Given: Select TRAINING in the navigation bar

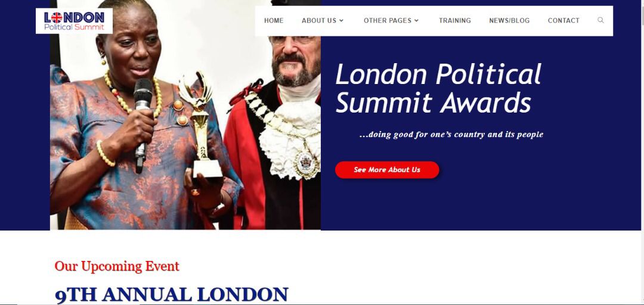Looking at the screenshot, I should click(454, 20).
